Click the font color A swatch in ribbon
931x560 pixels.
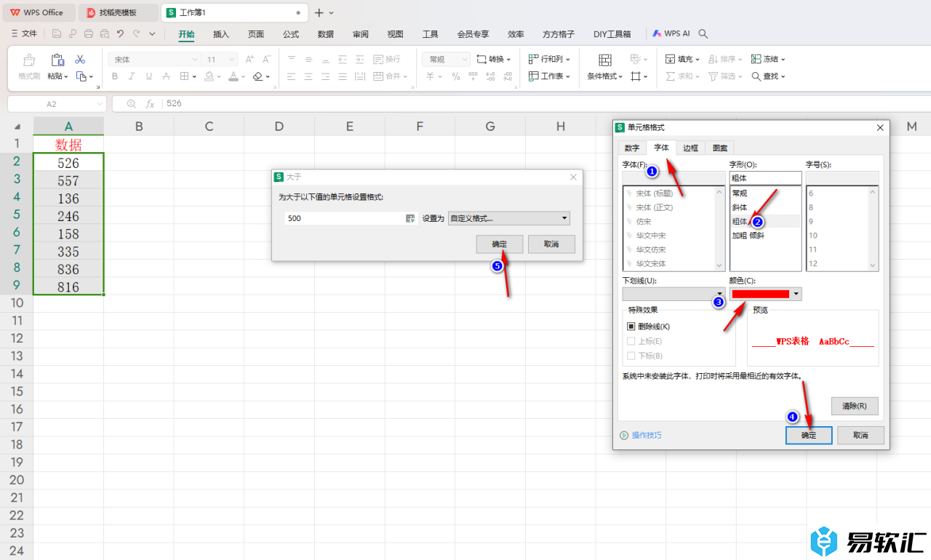click(233, 76)
